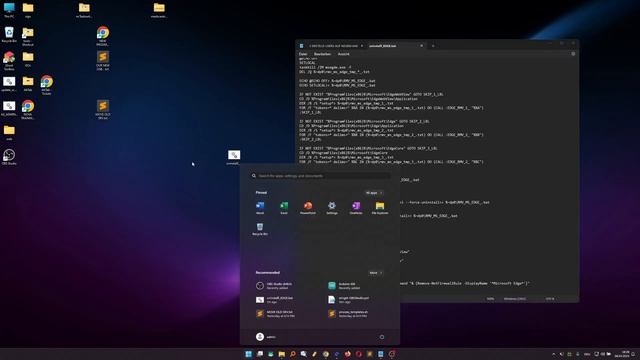The height and width of the screenshot is (360, 640).
Task: Open Excel from the pinned apps
Action: tap(284, 208)
